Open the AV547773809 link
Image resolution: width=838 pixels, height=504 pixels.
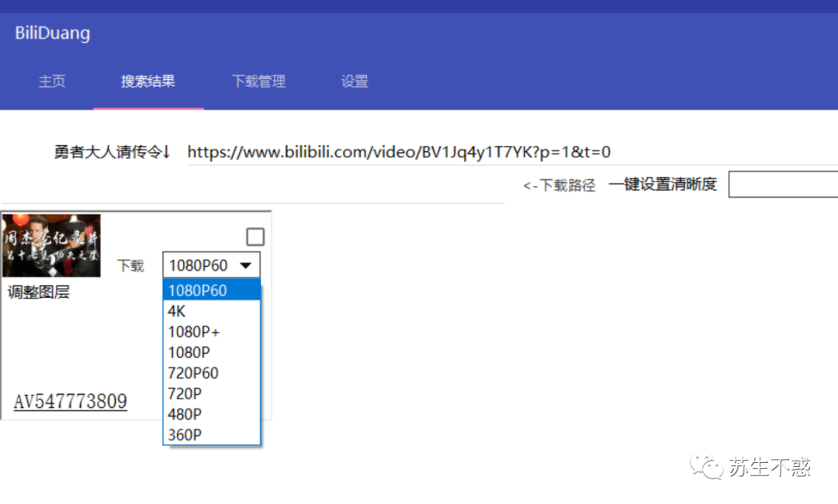click(x=71, y=402)
